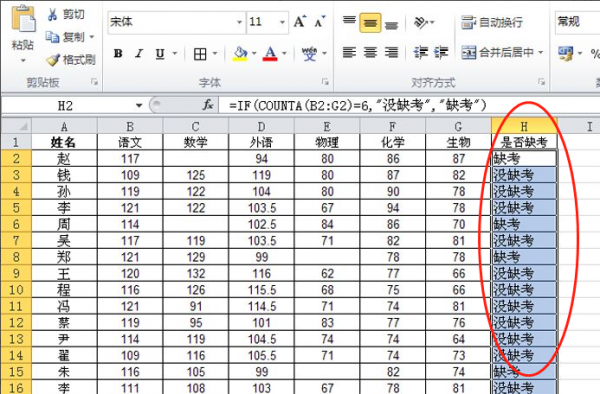The height and width of the screenshot is (394, 600).
Task: Click Wrap Text (自动换行) button
Action: click(492, 22)
